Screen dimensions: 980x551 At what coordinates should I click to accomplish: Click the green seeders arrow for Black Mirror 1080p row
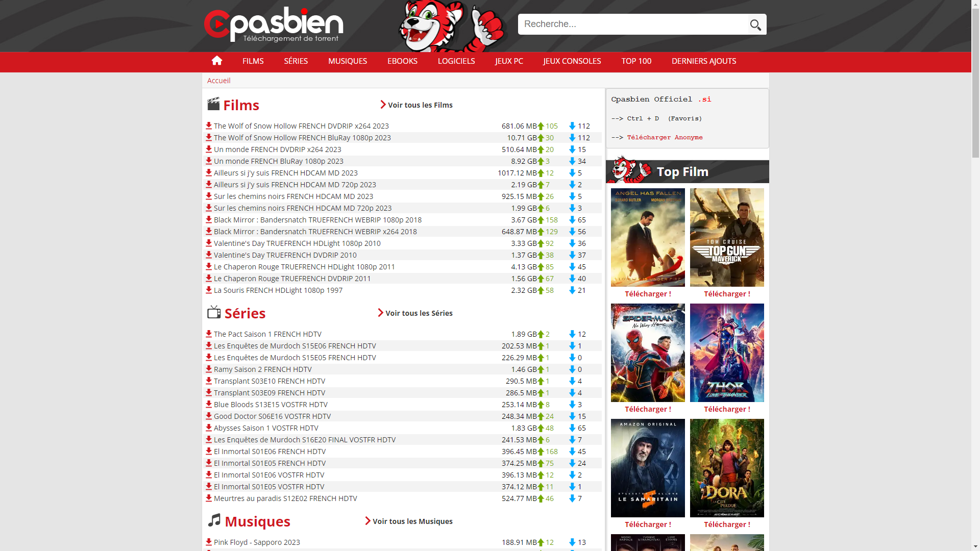pos(541,220)
